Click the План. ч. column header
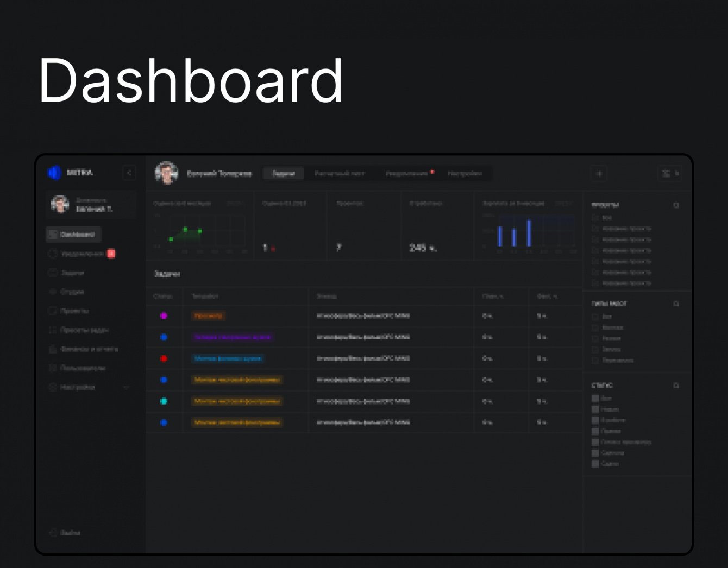This screenshot has height=568, width=728. point(493,296)
